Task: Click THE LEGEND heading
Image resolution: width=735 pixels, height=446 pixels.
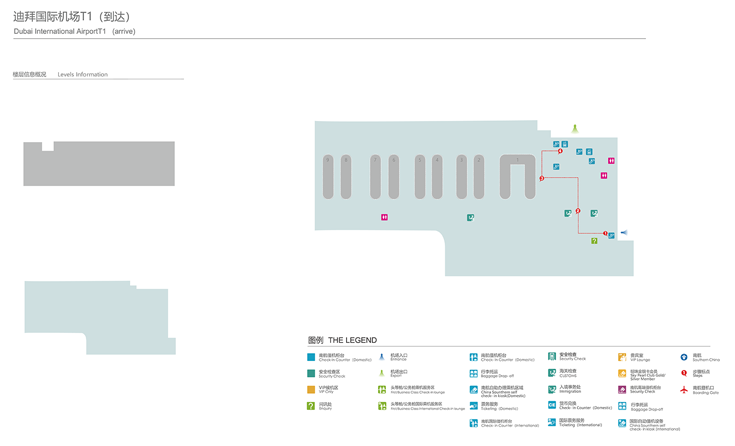Action: [343, 341]
